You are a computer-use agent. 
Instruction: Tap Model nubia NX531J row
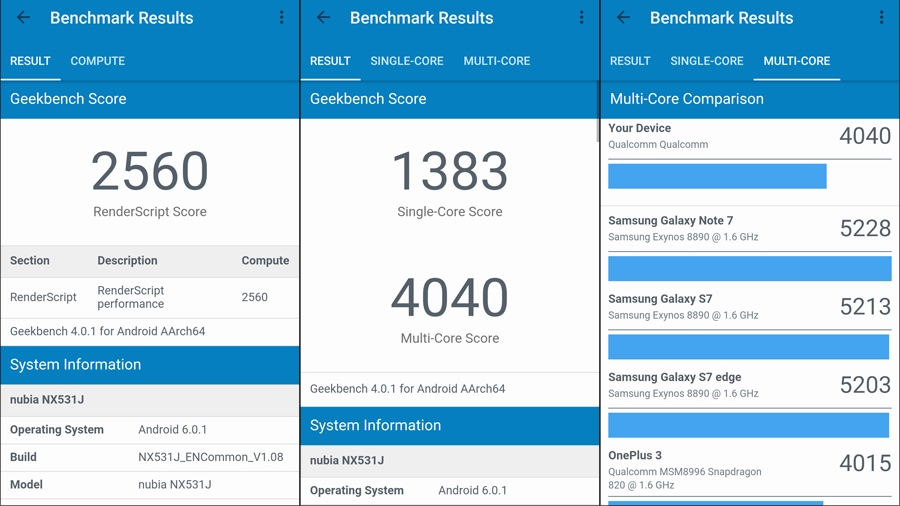(150, 485)
